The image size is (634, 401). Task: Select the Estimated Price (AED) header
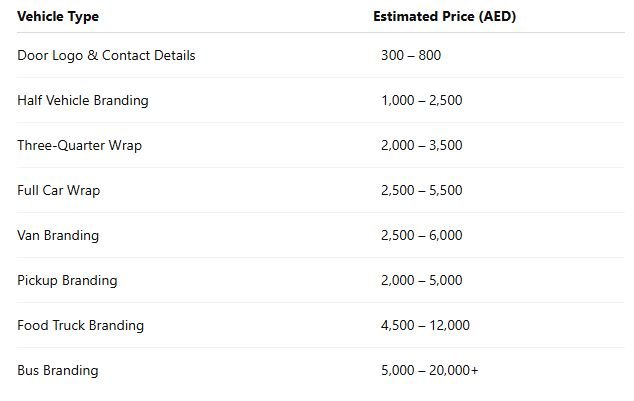coord(444,17)
